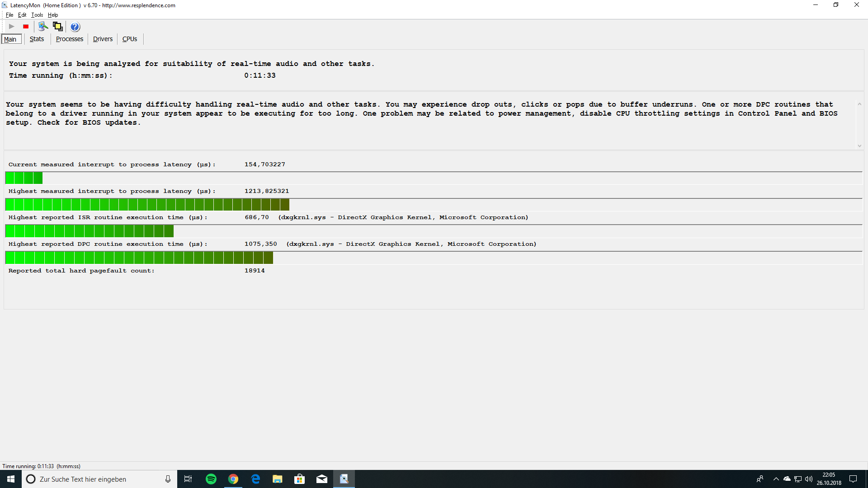The height and width of the screenshot is (488, 868).
Task: Open the blue help question mark icon
Action: (x=75, y=27)
